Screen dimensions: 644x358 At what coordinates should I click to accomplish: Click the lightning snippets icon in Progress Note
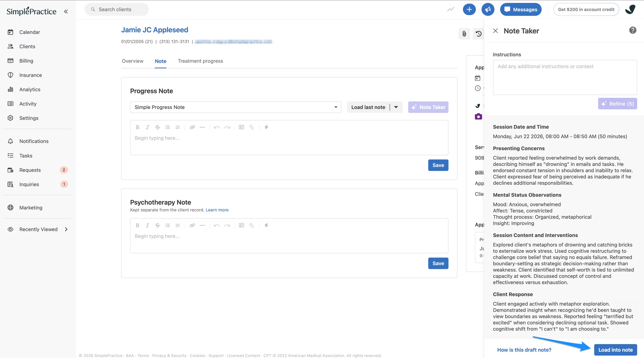266,127
